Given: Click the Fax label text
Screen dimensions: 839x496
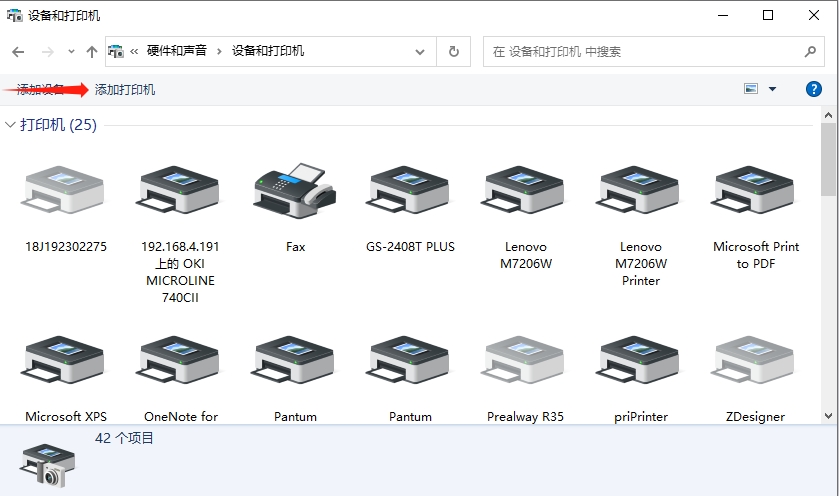Looking at the screenshot, I should (295, 247).
